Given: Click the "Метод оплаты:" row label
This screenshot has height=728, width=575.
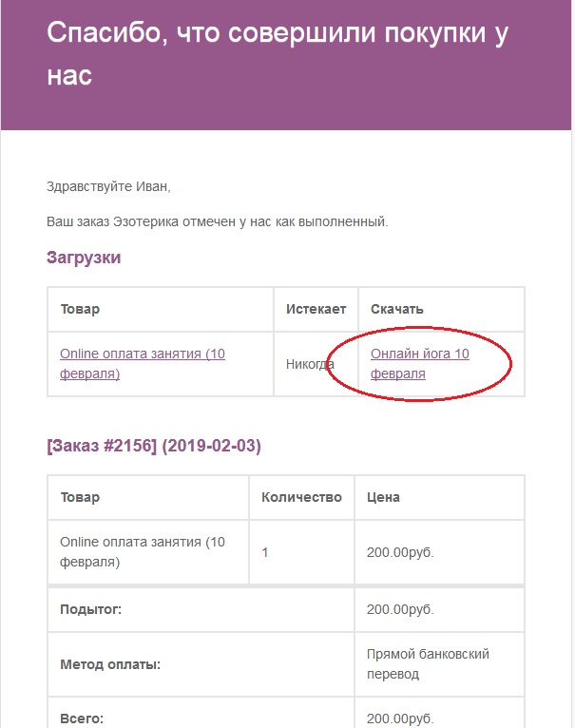Looking at the screenshot, I should 109,664.
